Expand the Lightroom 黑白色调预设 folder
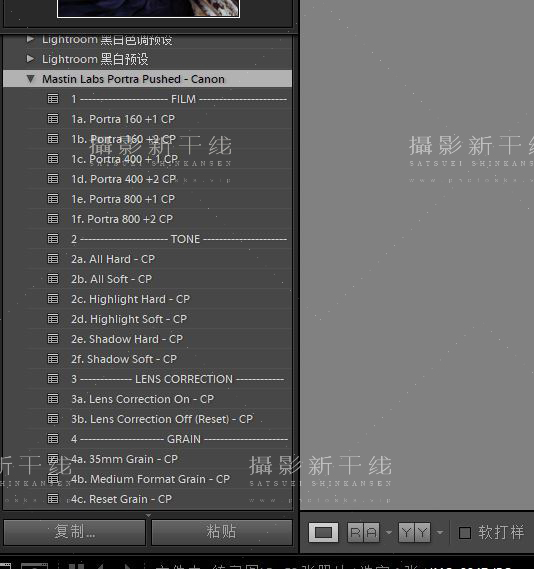This screenshot has width=534, height=569. [x=30, y=38]
